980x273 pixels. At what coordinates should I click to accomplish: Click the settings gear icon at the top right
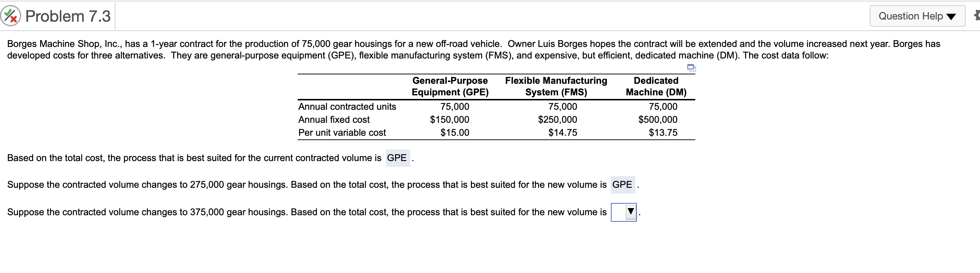[977, 16]
